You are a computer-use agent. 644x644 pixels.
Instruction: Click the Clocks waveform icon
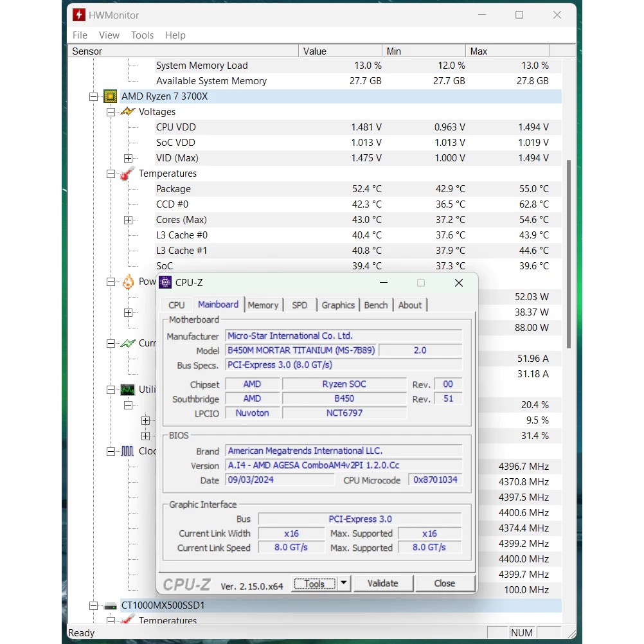pyautogui.click(x=128, y=451)
